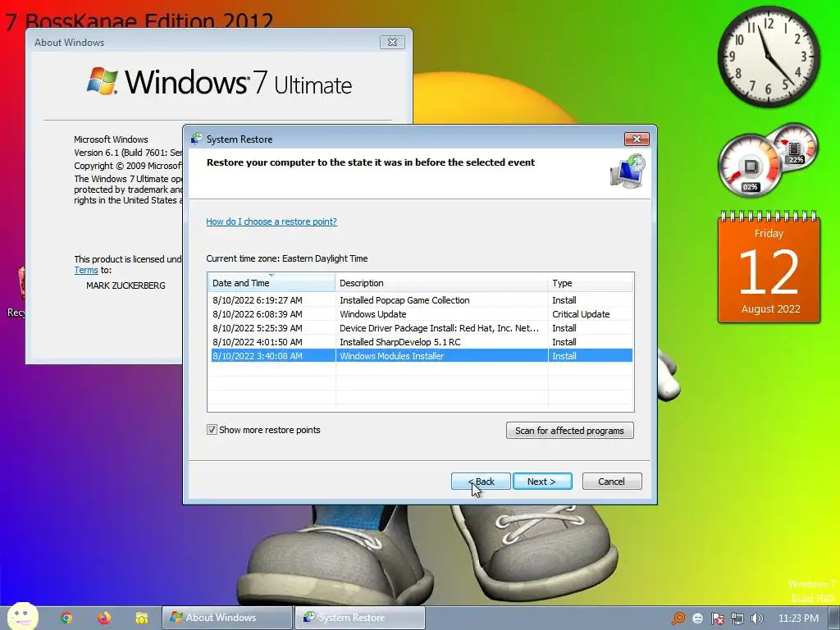
Task: Click the round grey face tray icon
Action: 698,619
